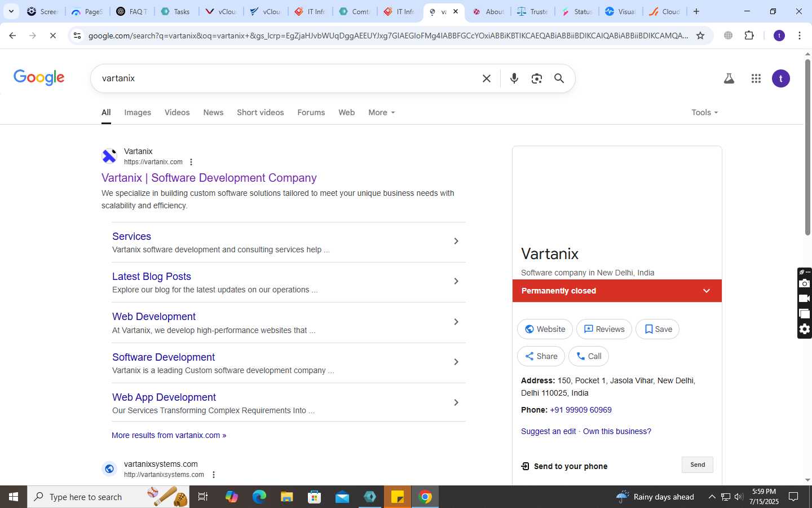Click into the Google search input

(288, 78)
